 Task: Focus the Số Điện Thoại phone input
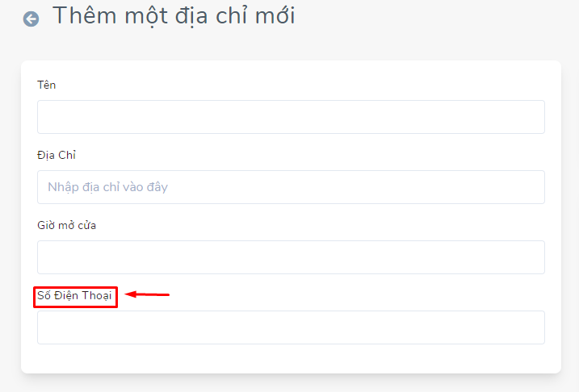[291, 327]
